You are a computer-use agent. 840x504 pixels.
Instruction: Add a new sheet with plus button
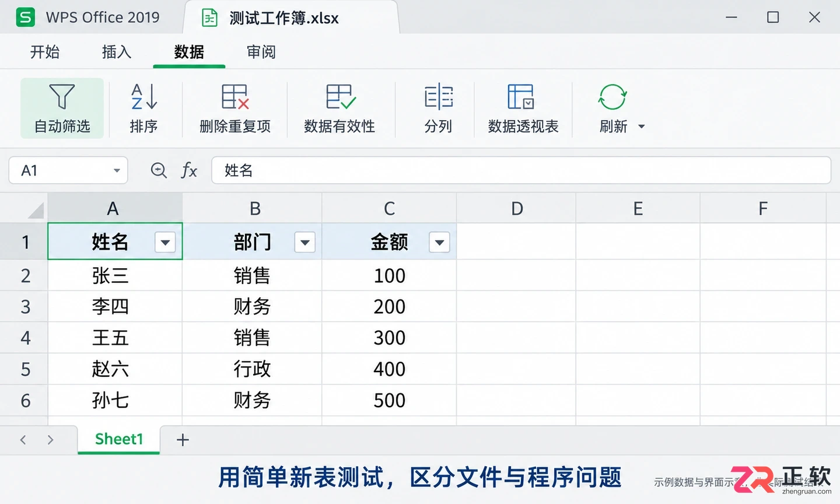click(x=183, y=440)
